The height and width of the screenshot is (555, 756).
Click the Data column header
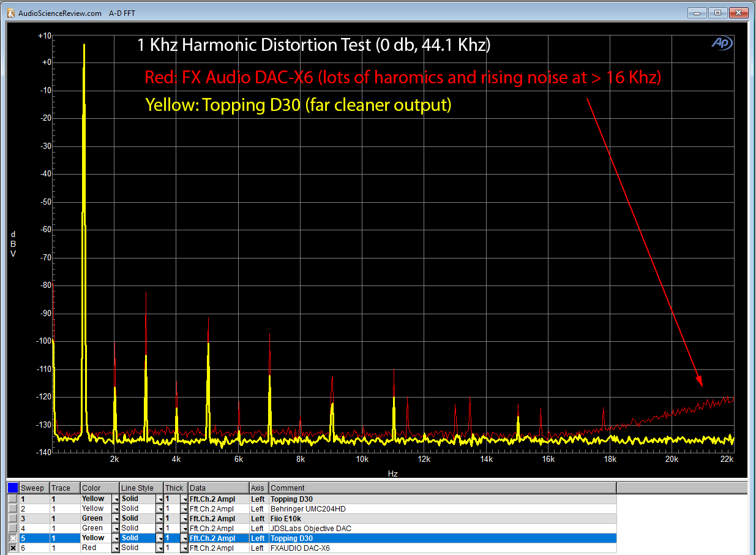coord(219,488)
